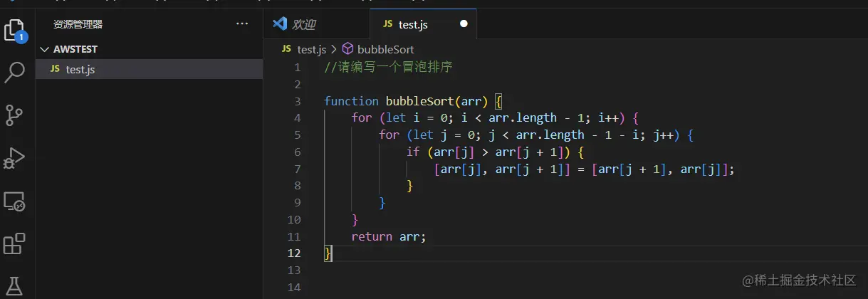Open the Explorer panel's more actions menu
The image size is (868, 299).
(242, 24)
